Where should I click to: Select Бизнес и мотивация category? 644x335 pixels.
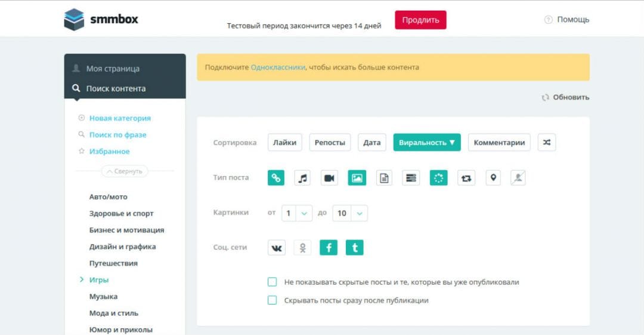(x=126, y=230)
